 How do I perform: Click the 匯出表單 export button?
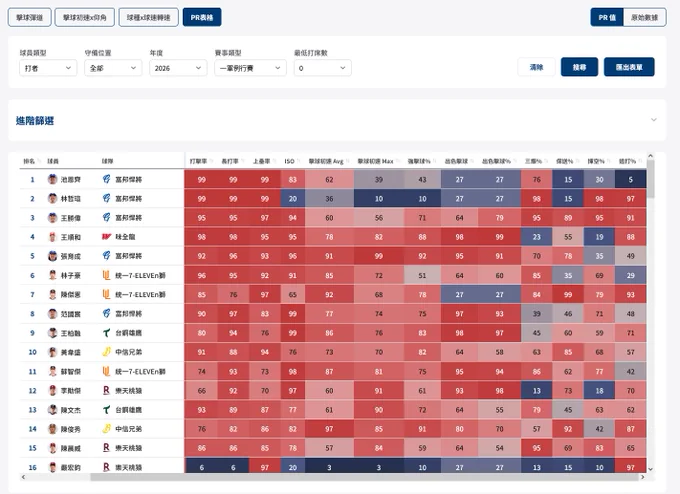629,67
